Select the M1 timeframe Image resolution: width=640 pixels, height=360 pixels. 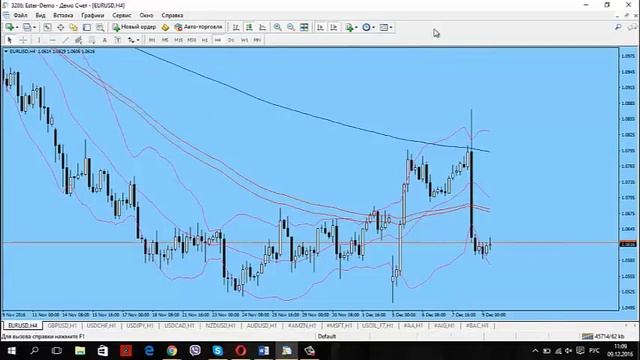point(152,40)
